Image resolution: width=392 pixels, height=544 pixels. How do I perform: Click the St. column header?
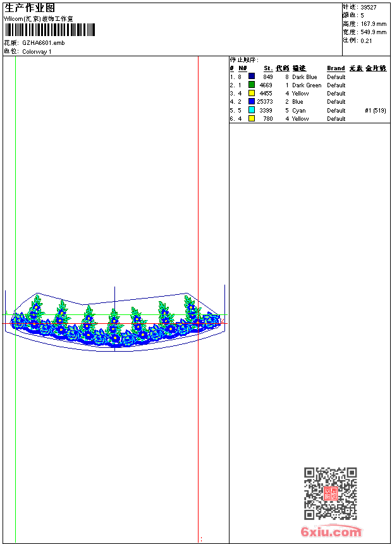[268, 68]
